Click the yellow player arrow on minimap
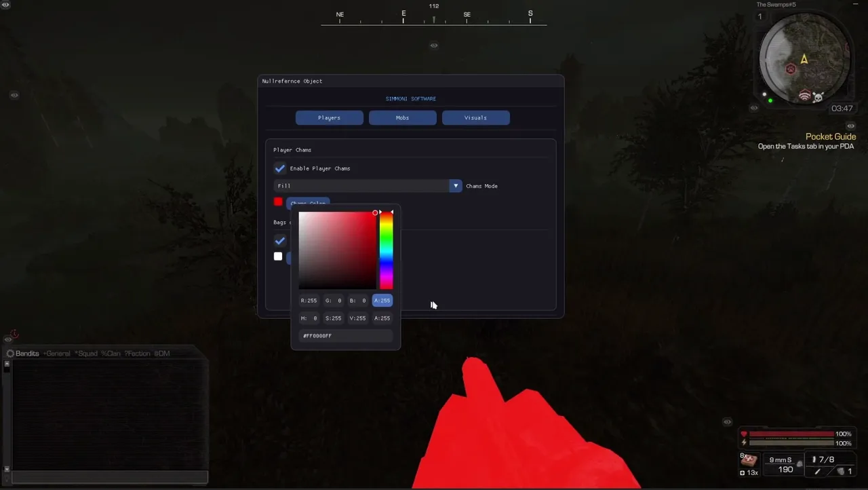This screenshot has width=868, height=490. coord(804,59)
